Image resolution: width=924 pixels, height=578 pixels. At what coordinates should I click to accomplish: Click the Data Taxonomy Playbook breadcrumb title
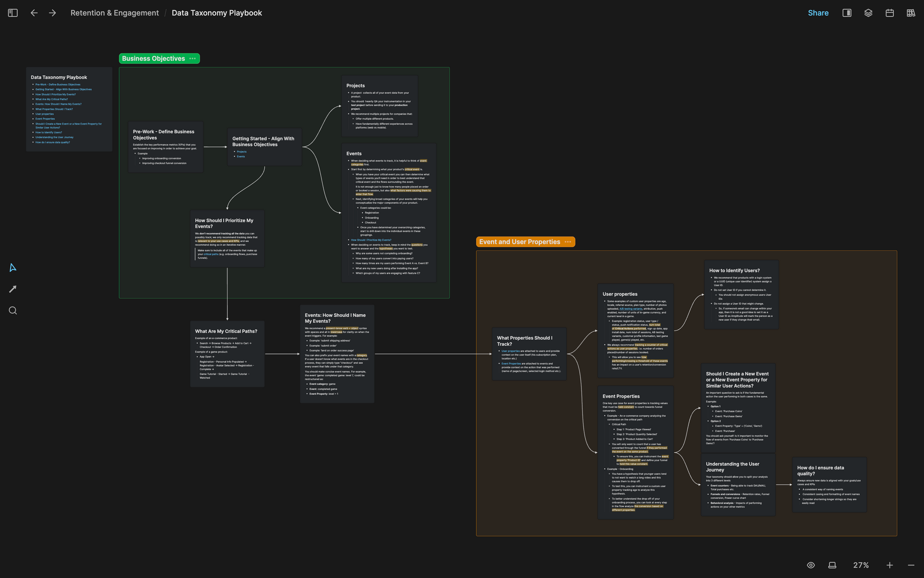coord(217,13)
